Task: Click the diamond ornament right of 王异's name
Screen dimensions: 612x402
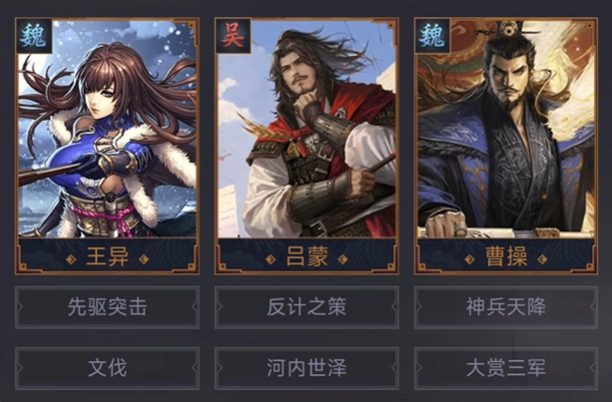Action: pyautogui.click(x=144, y=260)
